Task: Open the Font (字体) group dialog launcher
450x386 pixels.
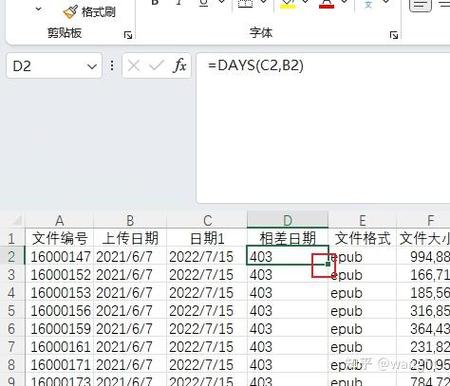Action: pyautogui.click(x=394, y=35)
